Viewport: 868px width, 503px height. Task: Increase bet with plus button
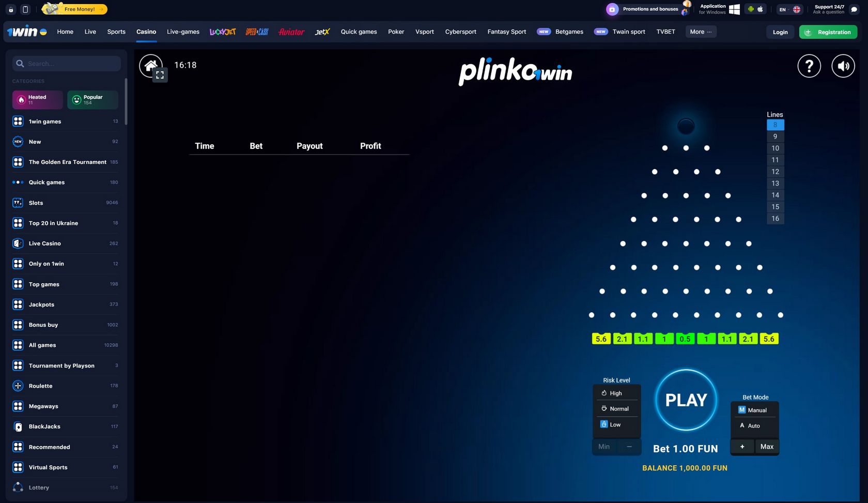click(x=742, y=447)
